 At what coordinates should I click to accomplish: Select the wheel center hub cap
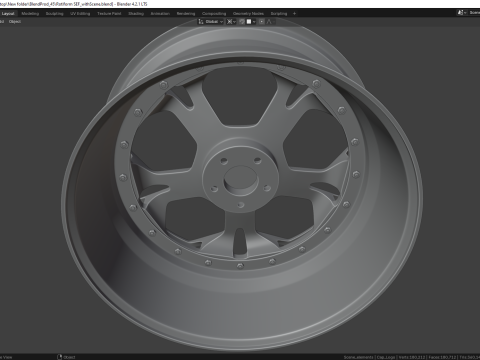[x=241, y=181]
